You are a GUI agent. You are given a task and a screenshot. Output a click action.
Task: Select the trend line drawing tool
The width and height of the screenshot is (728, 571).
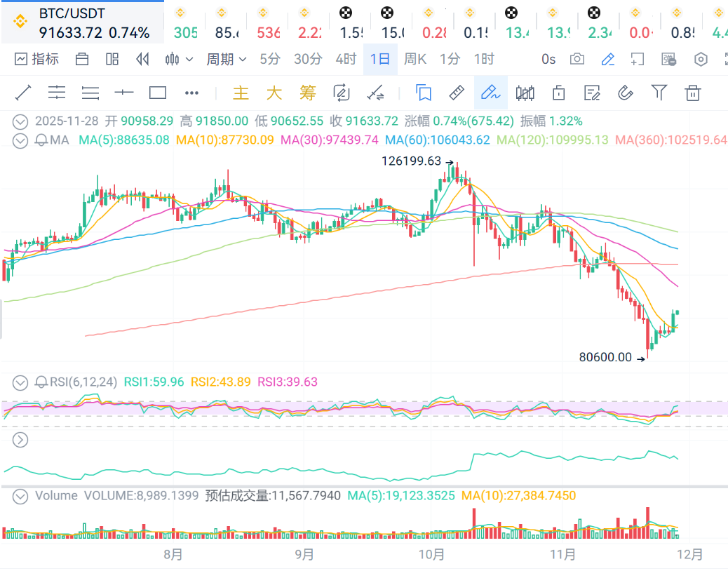point(23,93)
